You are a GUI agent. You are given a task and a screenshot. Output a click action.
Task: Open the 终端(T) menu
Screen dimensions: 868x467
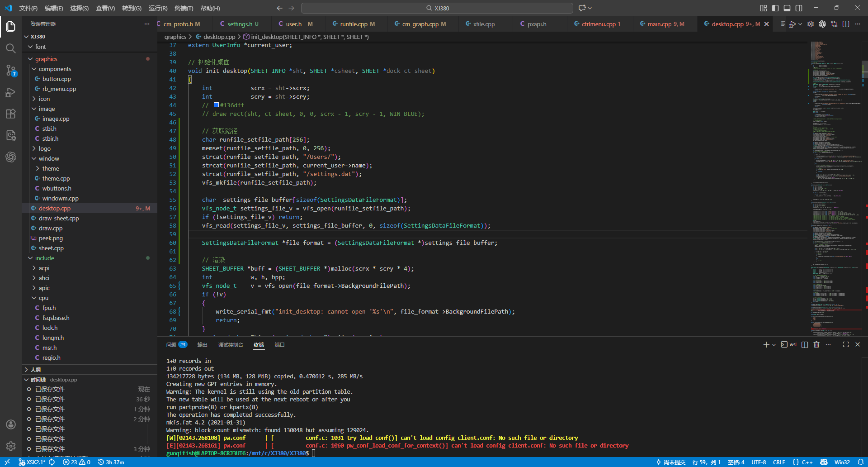[x=184, y=8]
